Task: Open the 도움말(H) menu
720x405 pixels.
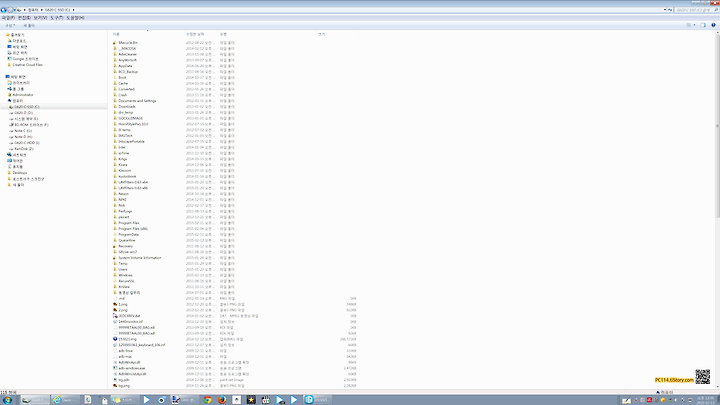Action: (x=75, y=18)
